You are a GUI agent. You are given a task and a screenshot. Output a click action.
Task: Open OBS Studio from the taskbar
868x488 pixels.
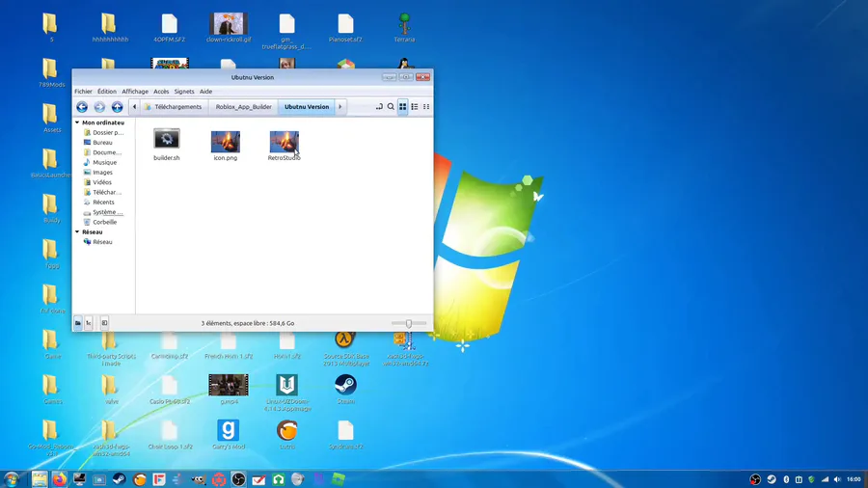tap(238, 479)
